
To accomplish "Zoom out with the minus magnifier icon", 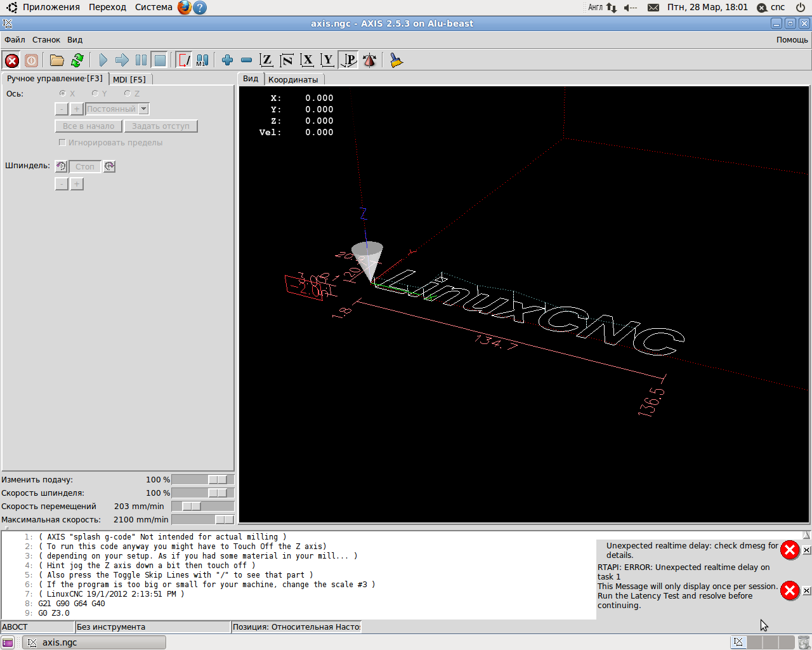I will 247,60.
